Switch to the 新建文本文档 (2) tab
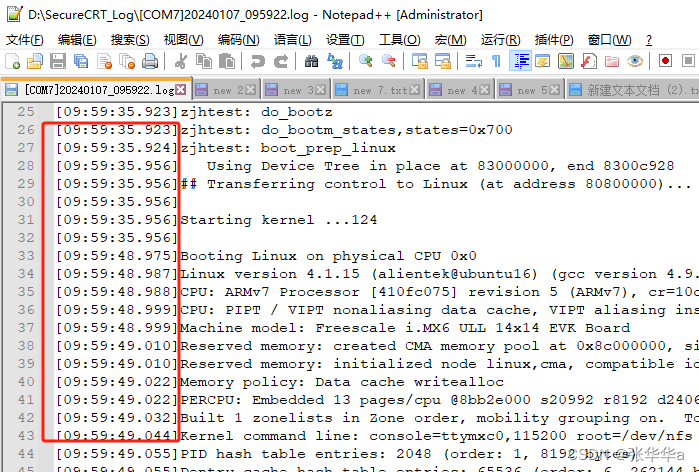699x472 pixels. (x=633, y=90)
